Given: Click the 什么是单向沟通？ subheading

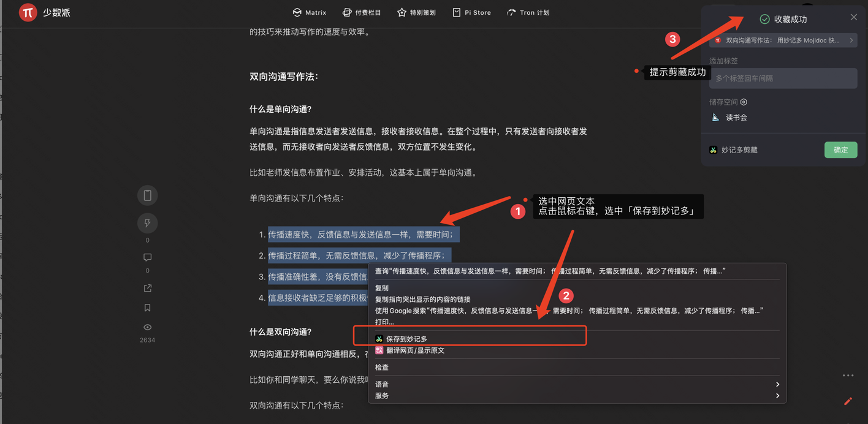Looking at the screenshot, I should point(281,109).
